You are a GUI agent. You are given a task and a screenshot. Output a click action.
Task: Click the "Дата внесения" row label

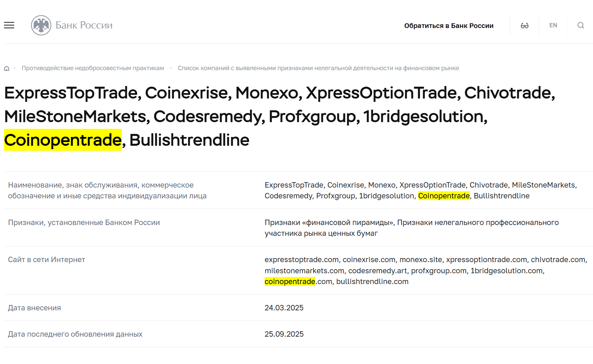34,308
